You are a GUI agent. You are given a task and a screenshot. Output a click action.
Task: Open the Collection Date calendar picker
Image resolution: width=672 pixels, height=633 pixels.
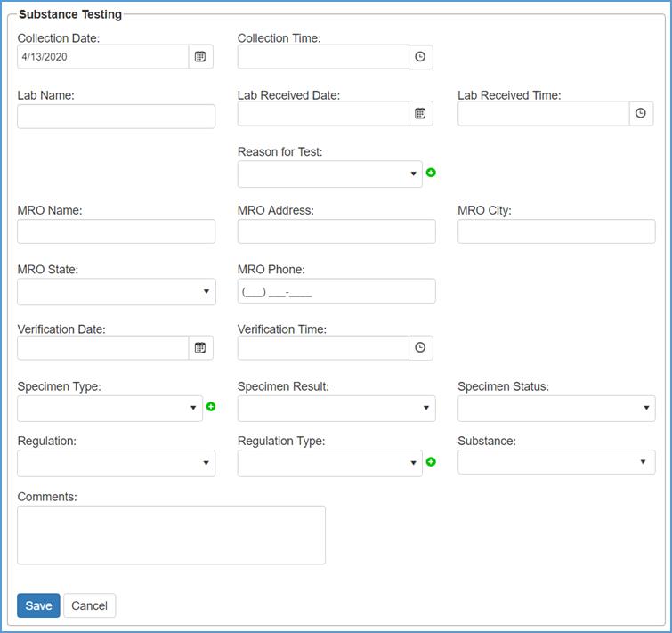200,57
